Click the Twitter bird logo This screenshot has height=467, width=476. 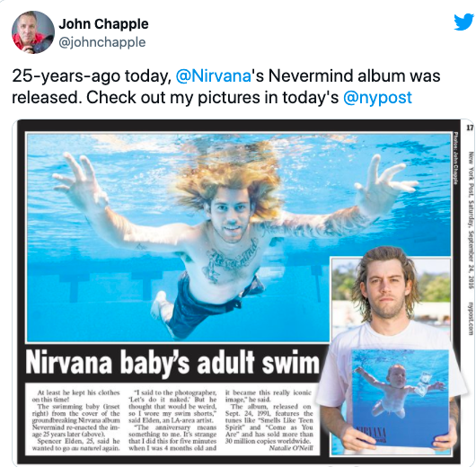(463, 22)
